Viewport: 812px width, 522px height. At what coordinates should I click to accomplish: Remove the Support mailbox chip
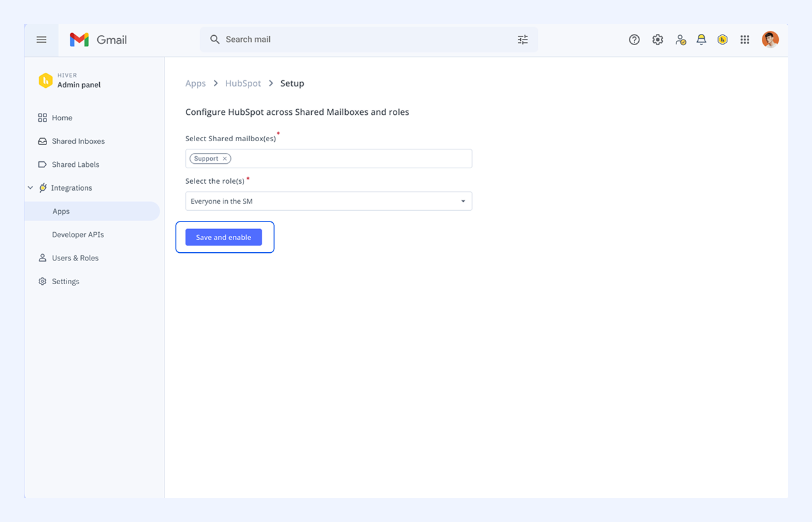coord(225,159)
